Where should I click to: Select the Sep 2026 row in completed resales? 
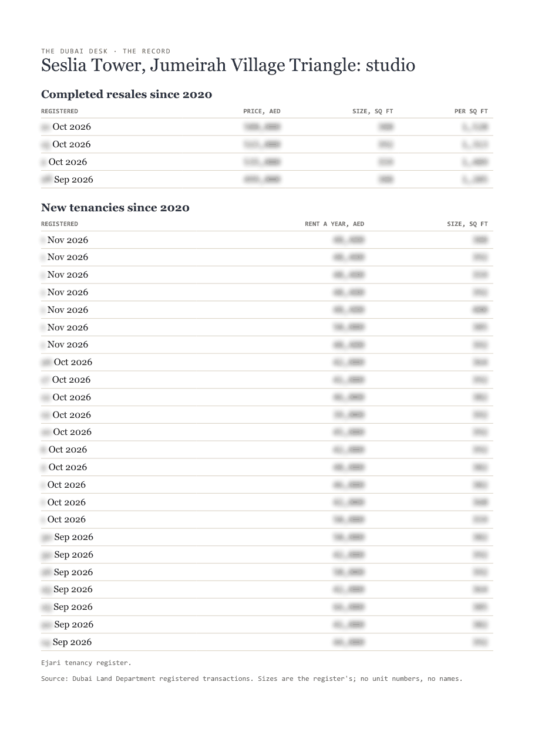(267, 180)
